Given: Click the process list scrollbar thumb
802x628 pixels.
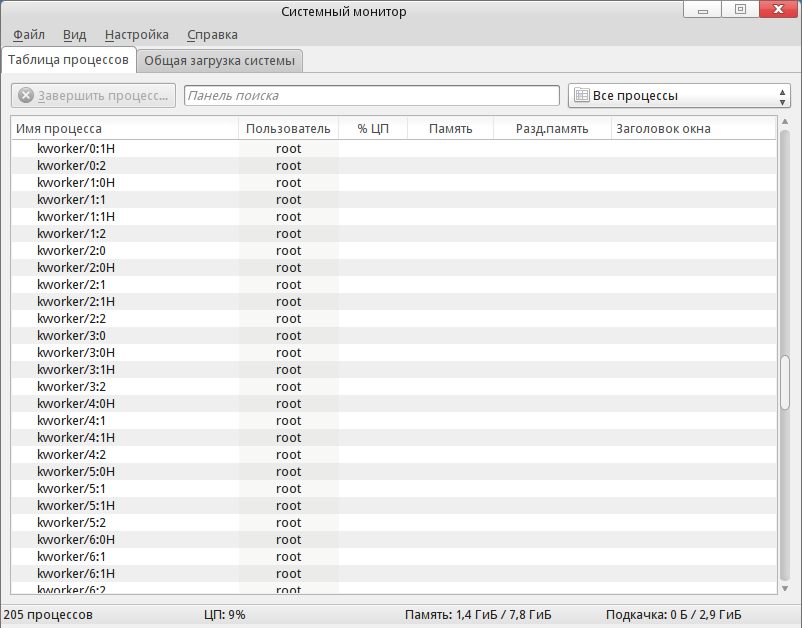Looking at the screenshot, I should click(x=785, y=383).
